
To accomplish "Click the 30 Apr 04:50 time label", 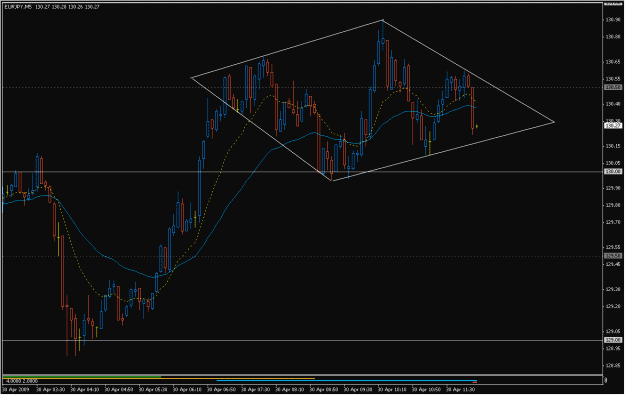I will point(119,389).
